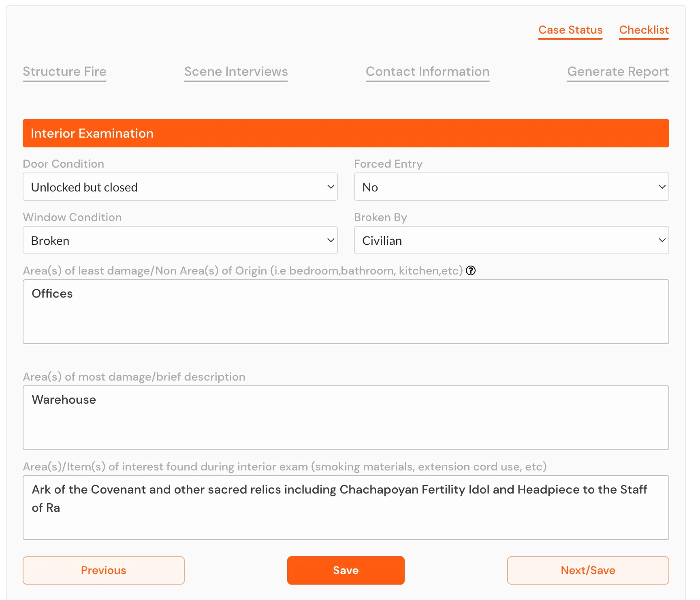Open the Contact Information tab

tap(427, 72)
